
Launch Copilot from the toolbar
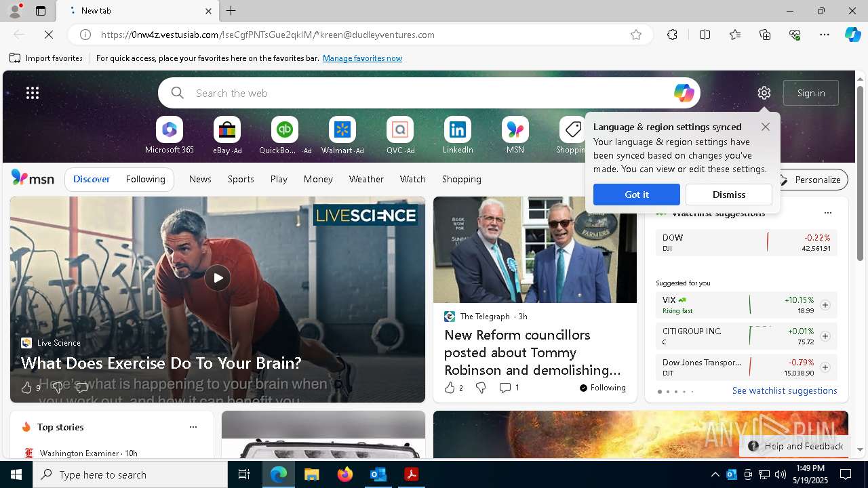coord(853,35)
